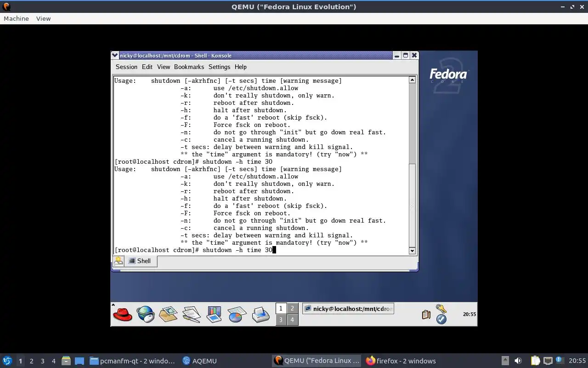Open the host desktop application menu icon

[x=7, y=361]
